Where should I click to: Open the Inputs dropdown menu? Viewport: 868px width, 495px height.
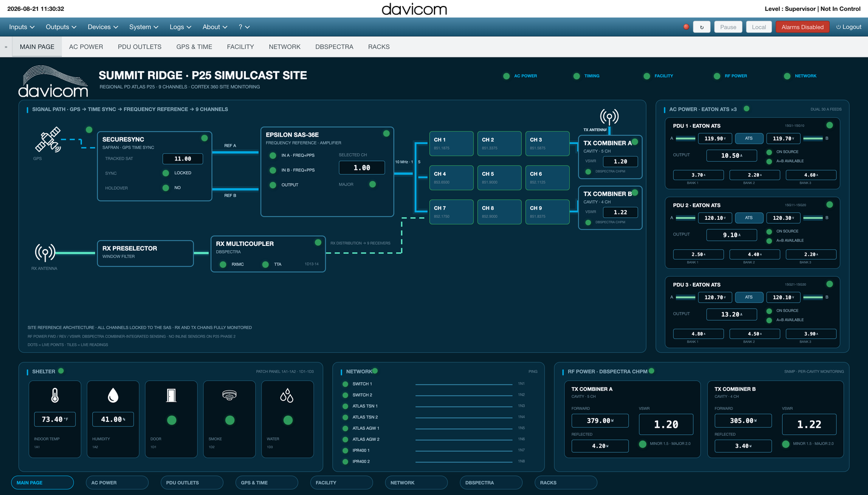(22, 27)
